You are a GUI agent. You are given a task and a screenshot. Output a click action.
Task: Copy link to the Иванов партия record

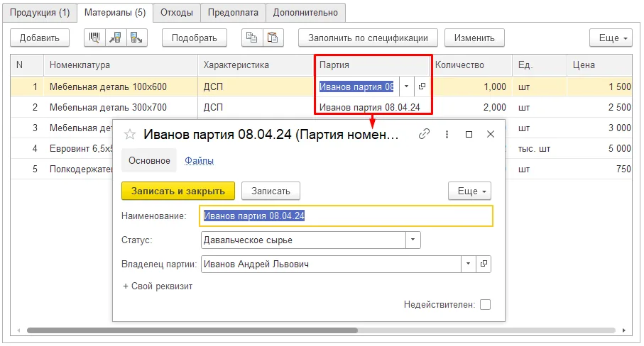coord(424,134)
